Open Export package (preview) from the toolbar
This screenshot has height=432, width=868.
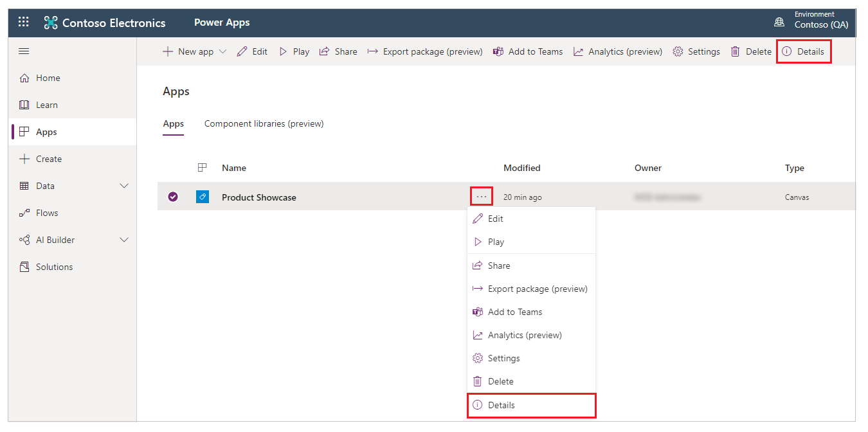point(424,51)
